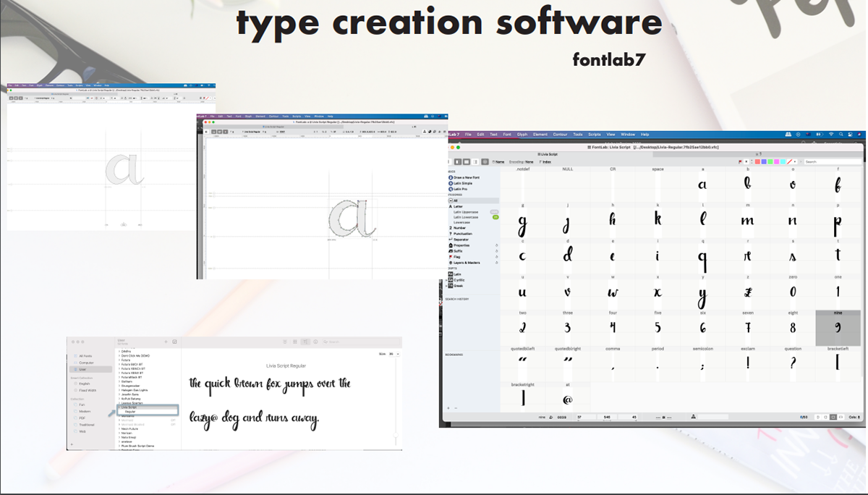868x495 pixels.
Task: Open the Suffix filter icon in the sidebar
Action: pyautogui.click(x=451, y=251)
